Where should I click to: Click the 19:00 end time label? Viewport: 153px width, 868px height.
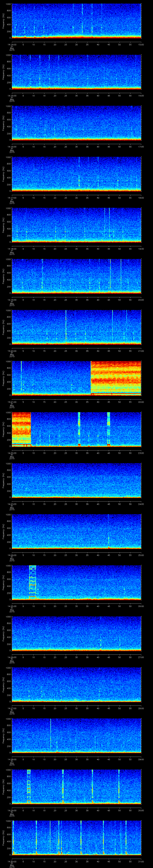coord(141,249)
